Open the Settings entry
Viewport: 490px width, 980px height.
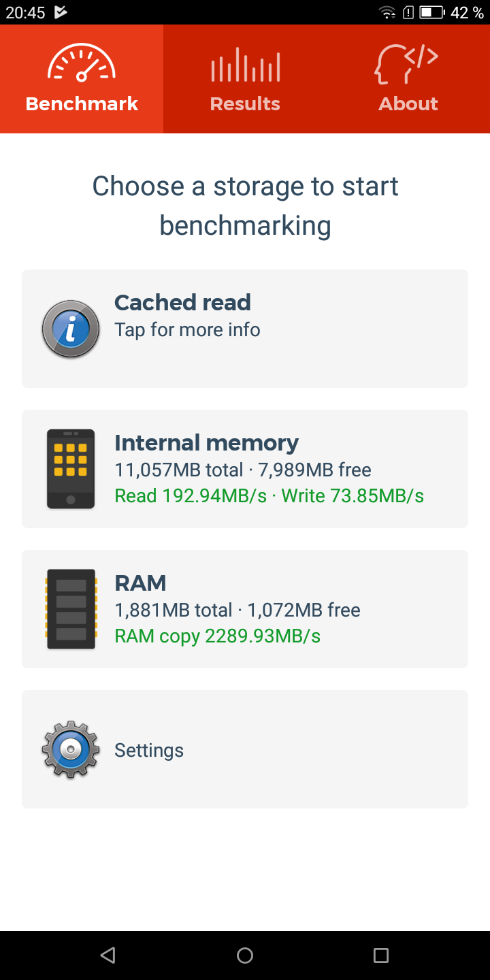click(245, 749)
